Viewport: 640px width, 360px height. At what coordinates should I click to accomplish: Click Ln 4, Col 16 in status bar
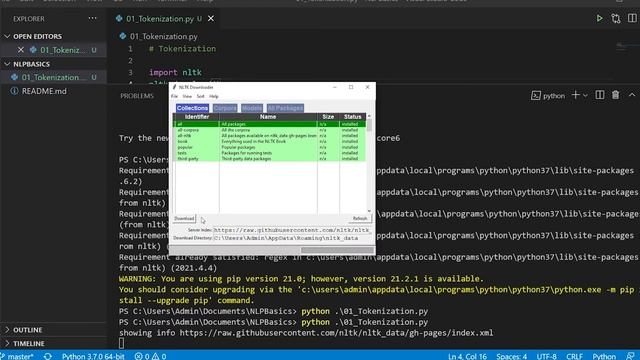(x=467, y=356)
